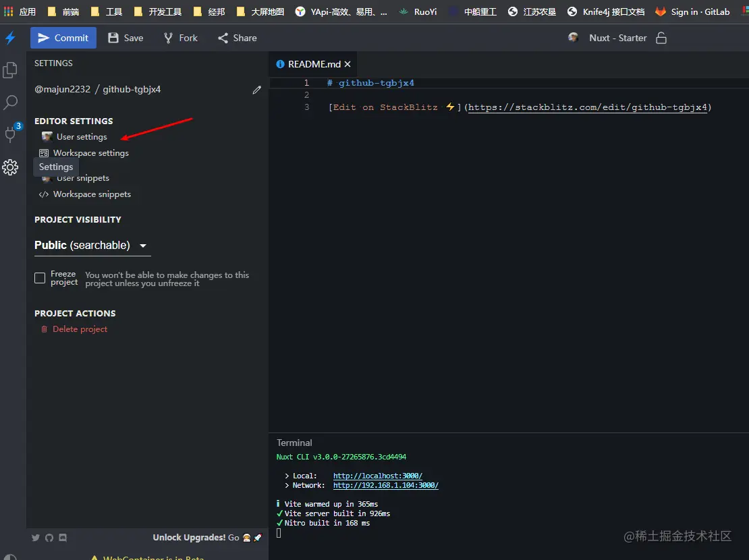Click the Twitter icon in the footer
749x560 pixels.
pos(36,538)
